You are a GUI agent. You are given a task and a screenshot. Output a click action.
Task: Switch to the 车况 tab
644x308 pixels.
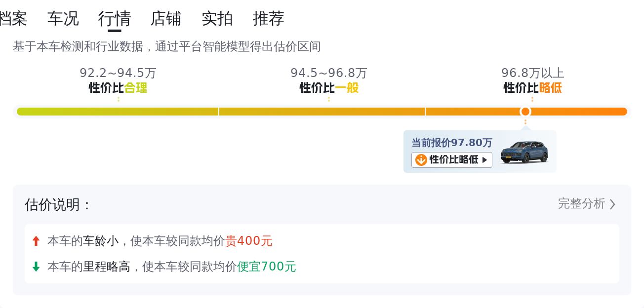(63, 19)
